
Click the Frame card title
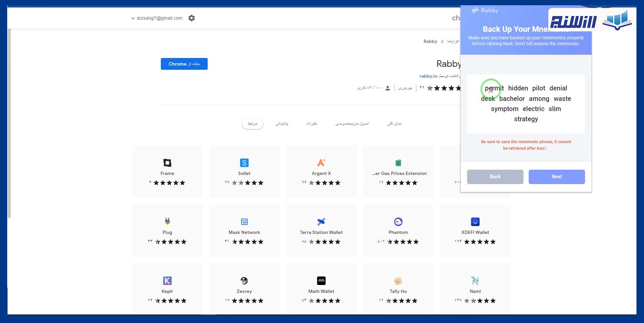click(x=167, y=173)
